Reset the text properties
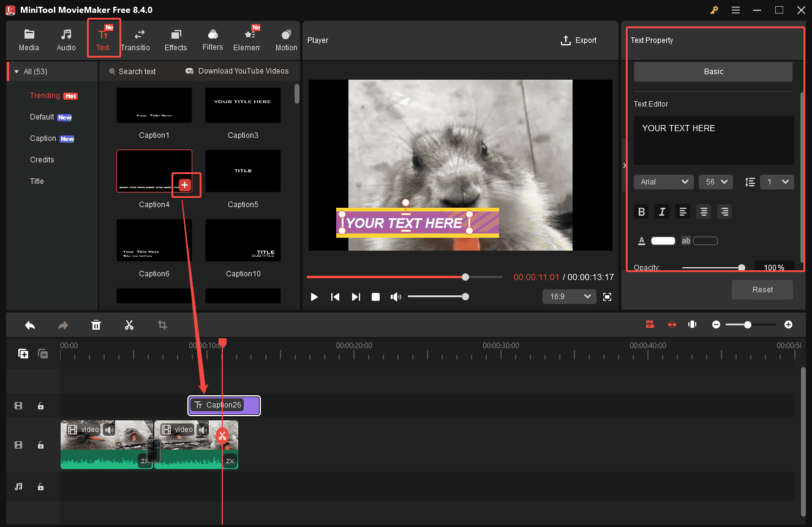The height and width of the screenshot is (527, 812). 762,289
